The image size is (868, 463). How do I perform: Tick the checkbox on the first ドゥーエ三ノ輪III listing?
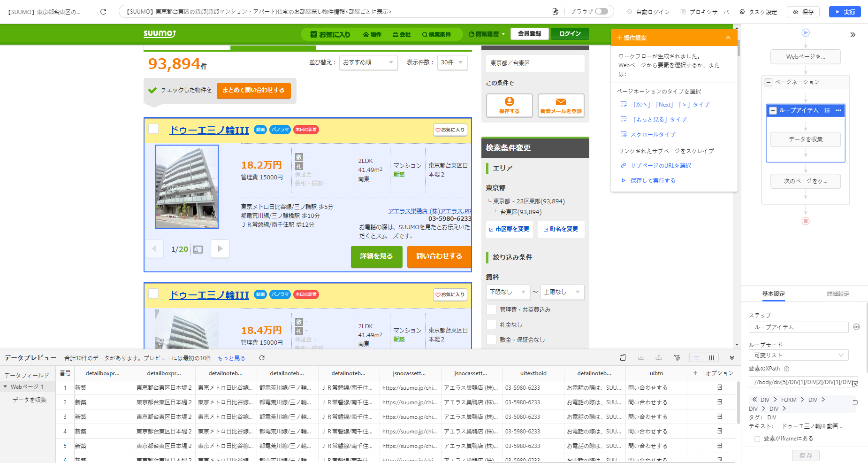click(153, 129)
